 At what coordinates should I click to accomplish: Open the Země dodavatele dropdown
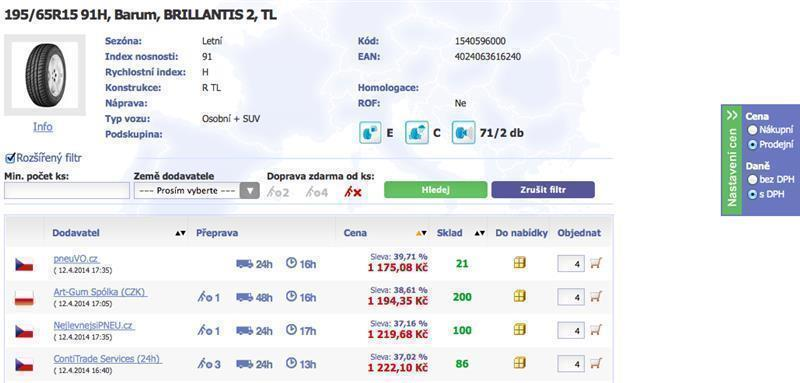pos(196,191)
